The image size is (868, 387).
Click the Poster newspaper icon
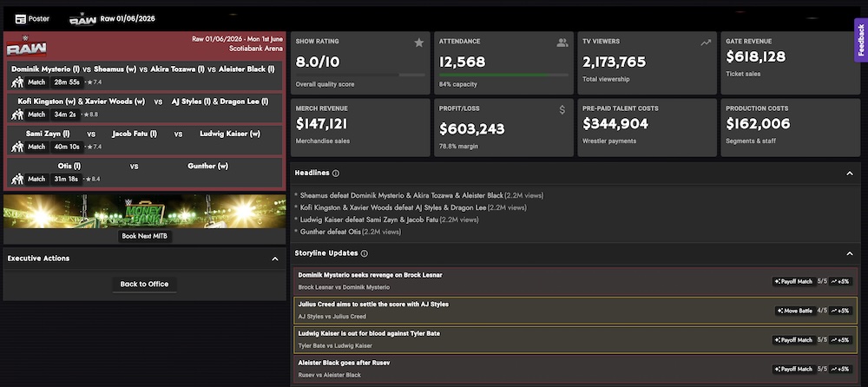pyautogui.click(x=21, y=18)
